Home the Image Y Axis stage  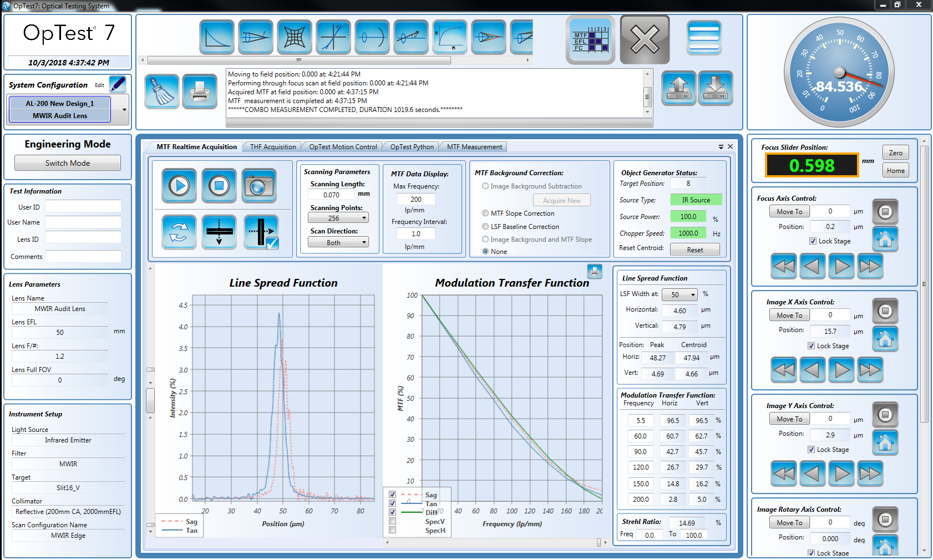pyautogui.click(x=885, y=442)
